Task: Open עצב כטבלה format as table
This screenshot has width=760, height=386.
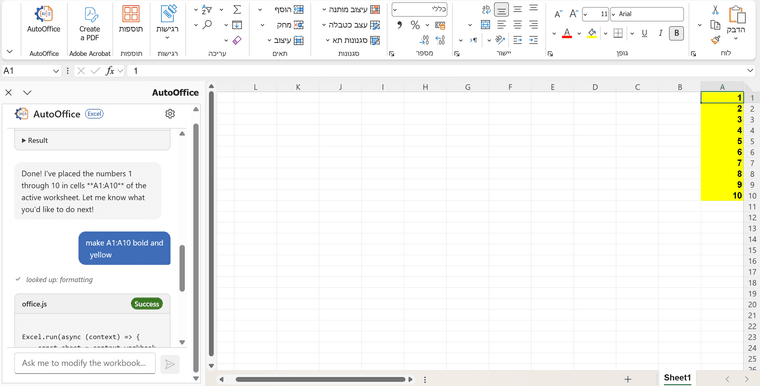Action: [x=352, y=25]
